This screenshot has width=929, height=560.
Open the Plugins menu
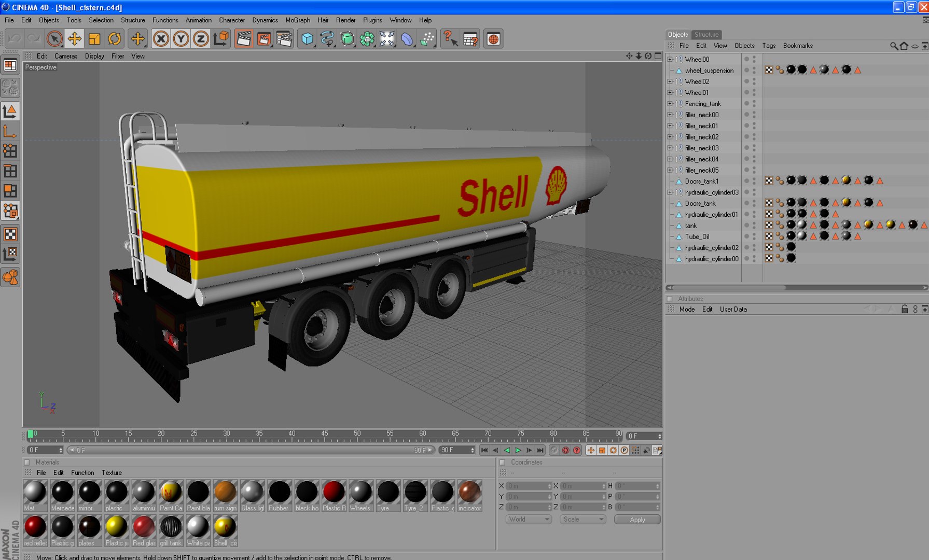(372, 20)
